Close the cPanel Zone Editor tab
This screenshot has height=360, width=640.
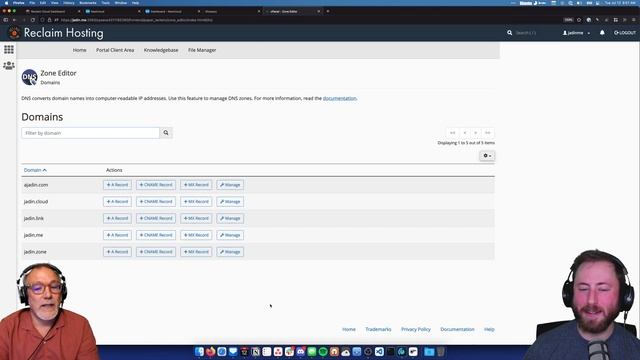click(318, 11)
